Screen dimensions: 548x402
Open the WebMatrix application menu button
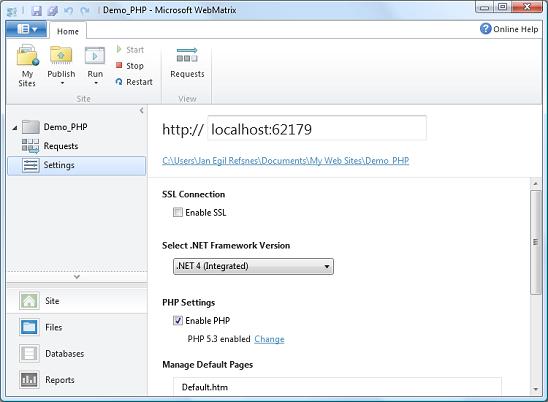(26, 29)
